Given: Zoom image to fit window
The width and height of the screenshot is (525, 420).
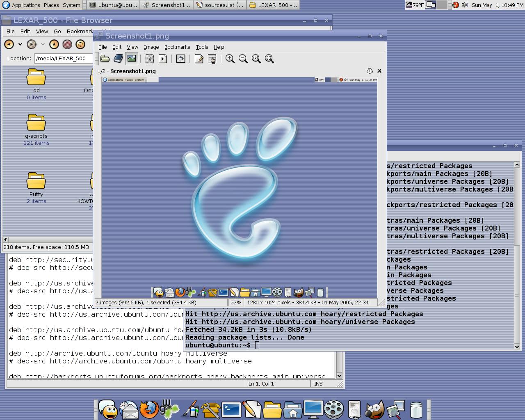Looking at the screenshot, I should click(x=269, y=59).
